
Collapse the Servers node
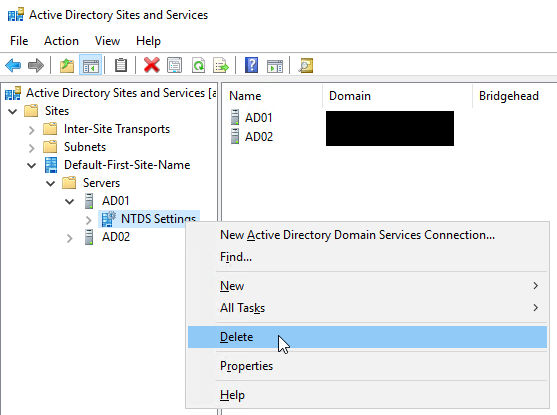51,184
